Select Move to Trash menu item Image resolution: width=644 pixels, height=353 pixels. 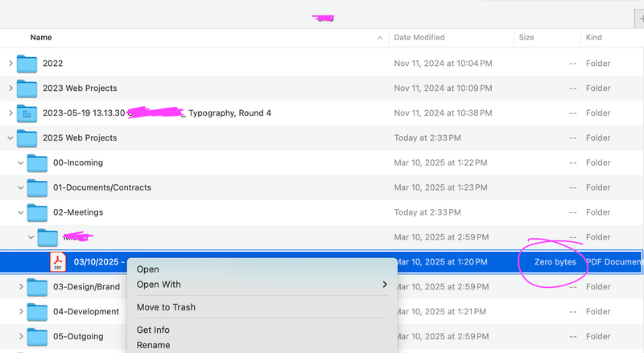click(166, 307)
